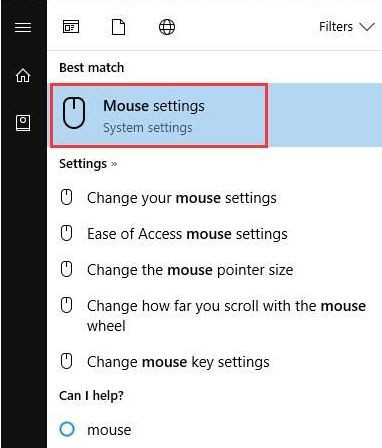Screen dimensions: 382x448
Task: Go to the Home icon in sidebar
Action: click(x=23, y=75)
